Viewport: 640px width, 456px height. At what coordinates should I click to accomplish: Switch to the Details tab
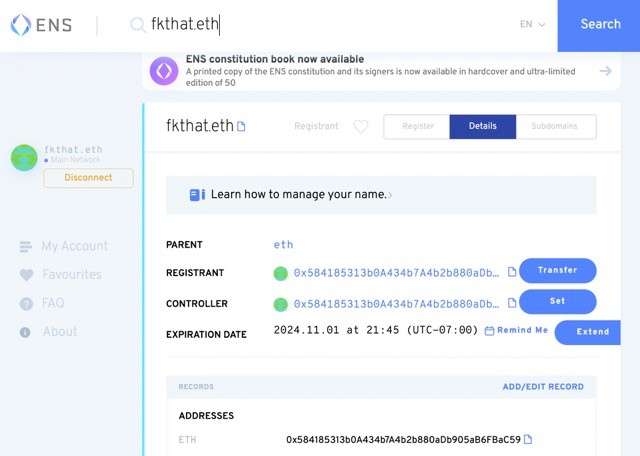(x=483, y=126)
